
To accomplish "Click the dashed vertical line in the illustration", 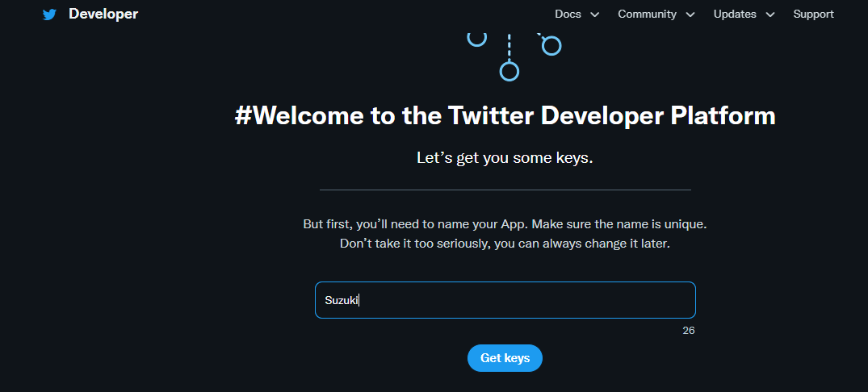I will click(x=509, y=47).
